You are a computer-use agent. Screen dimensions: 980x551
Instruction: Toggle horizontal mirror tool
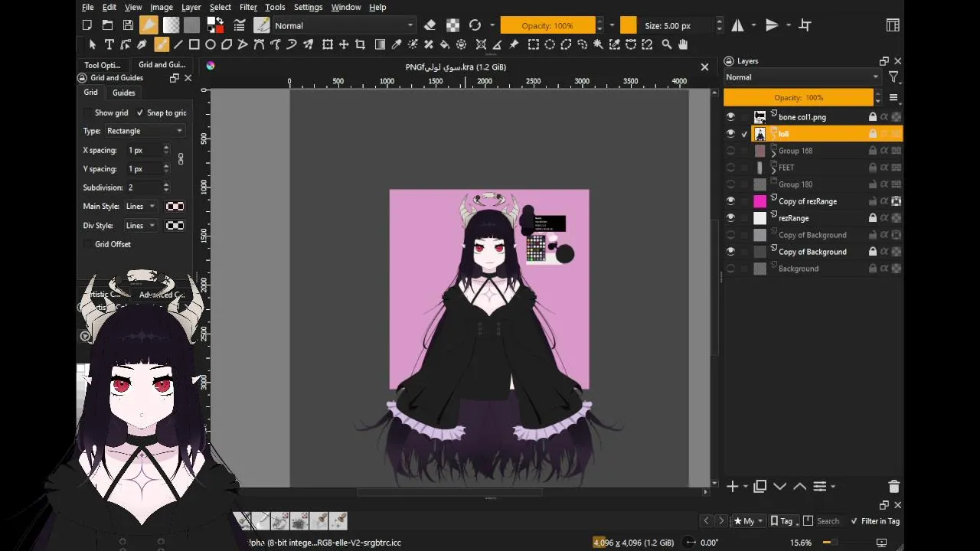click(x=737, y=25)
